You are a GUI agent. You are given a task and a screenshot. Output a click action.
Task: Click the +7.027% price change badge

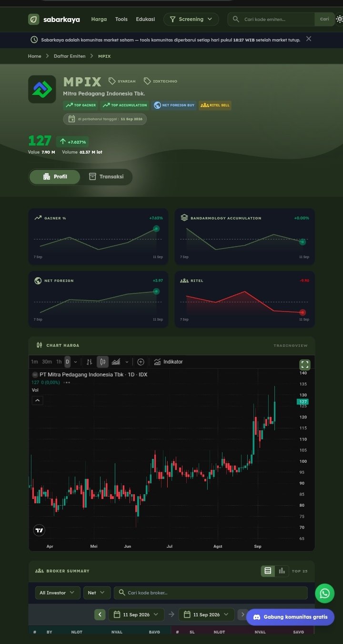pos(72,142)
